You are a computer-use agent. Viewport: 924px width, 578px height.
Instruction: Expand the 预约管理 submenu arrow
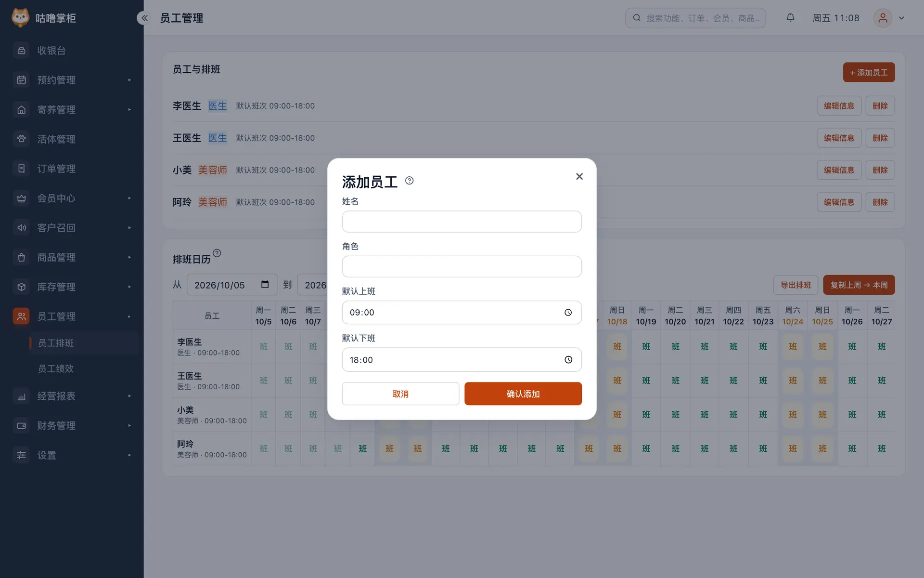129,80
